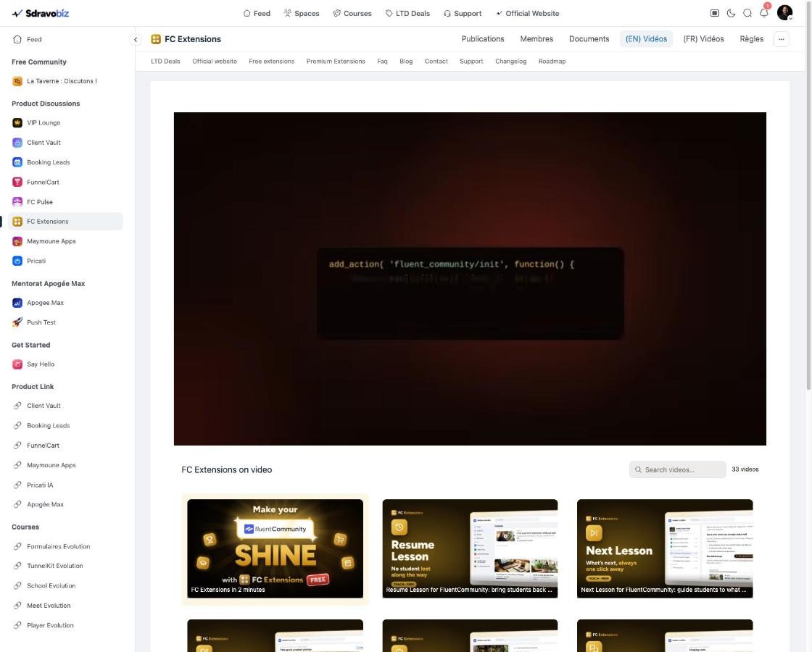Open Free extensions link
This screenshot has height=652, width=812.
[271, 61]
